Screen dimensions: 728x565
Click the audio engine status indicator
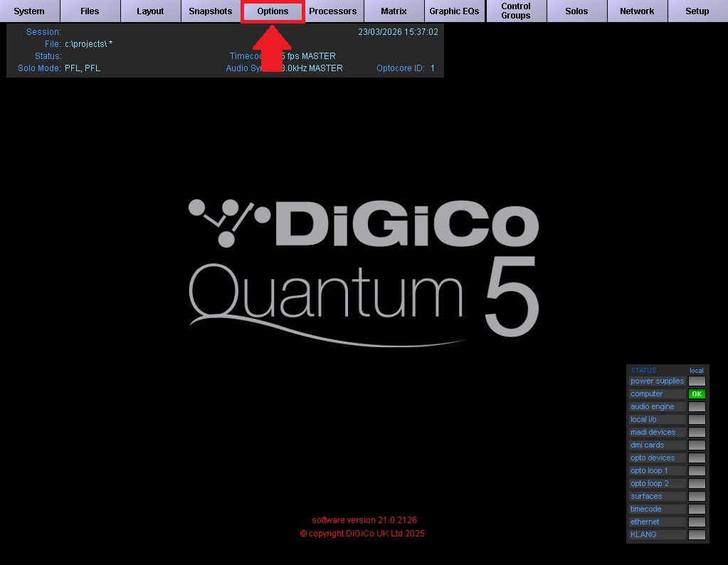coord(697,407)
